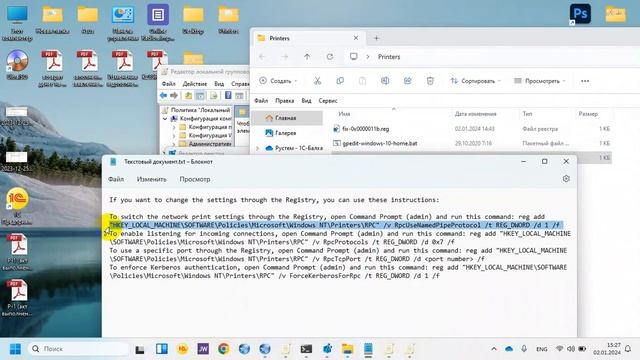Viewport: 640px width, 360px height.
Task: Click Printers in the Explorer address bar
Action: [389, 57]
